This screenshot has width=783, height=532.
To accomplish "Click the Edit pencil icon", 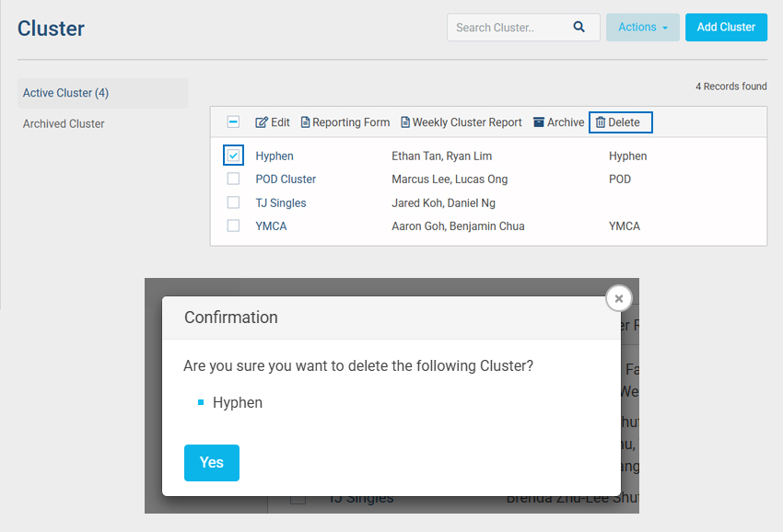I will pos(262,122).
